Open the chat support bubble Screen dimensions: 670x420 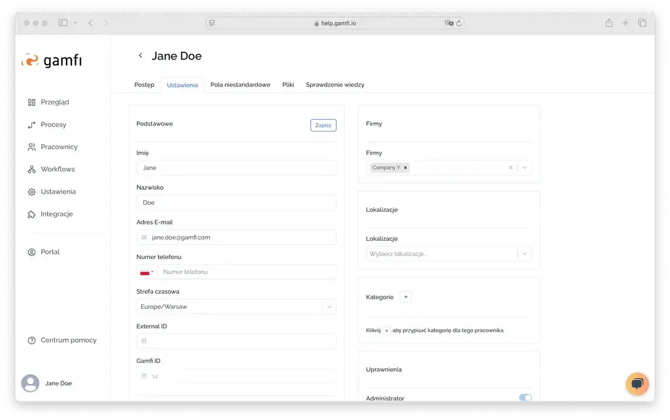[636, 383]
